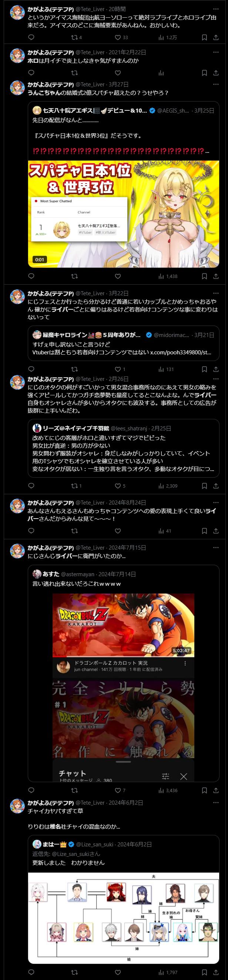
Task: Open more options on the 2021年2月22日 tweet
Action: tap(216, 52)
